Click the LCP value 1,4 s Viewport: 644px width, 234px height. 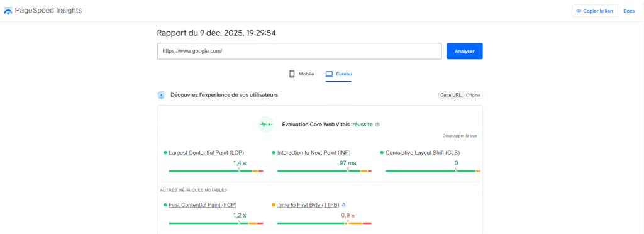[x=240, y=164]
